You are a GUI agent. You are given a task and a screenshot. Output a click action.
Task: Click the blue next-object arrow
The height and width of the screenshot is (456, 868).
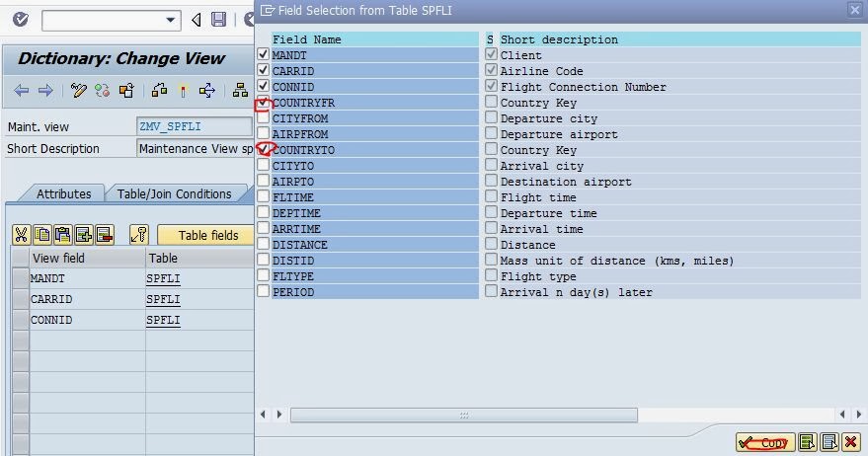(45, 91)
